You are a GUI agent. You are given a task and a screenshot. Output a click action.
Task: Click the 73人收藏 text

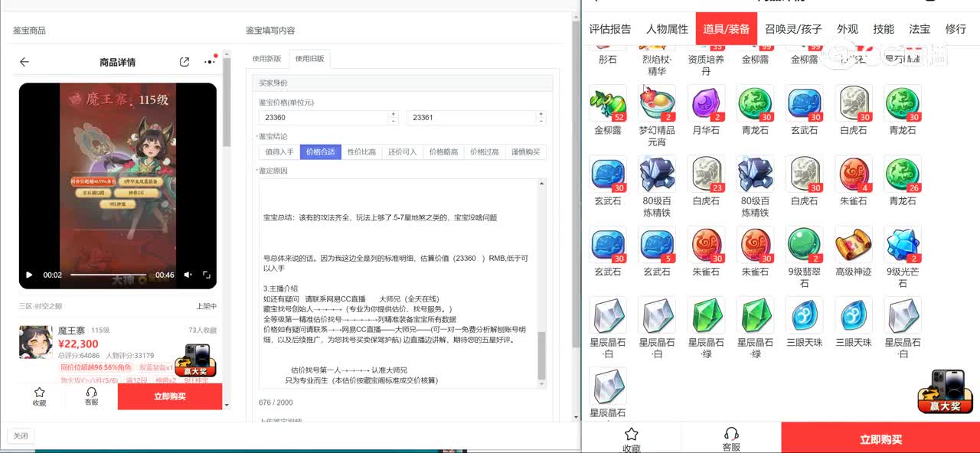[202, 331]
